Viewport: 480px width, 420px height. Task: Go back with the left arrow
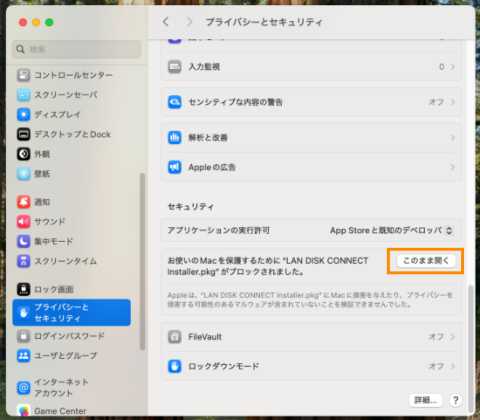(166, 22)
